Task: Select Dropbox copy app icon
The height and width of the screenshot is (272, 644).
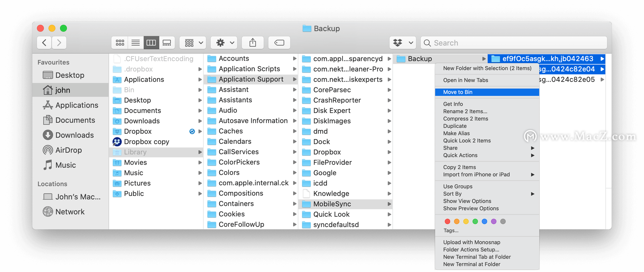Action: click(117, 142)
